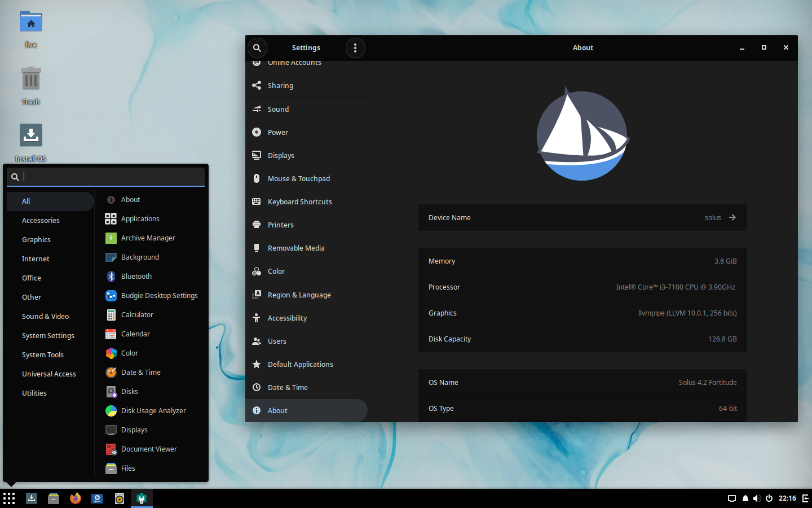Open Device Name row arrow
812x508 pixels.
(x=732, y=217)
